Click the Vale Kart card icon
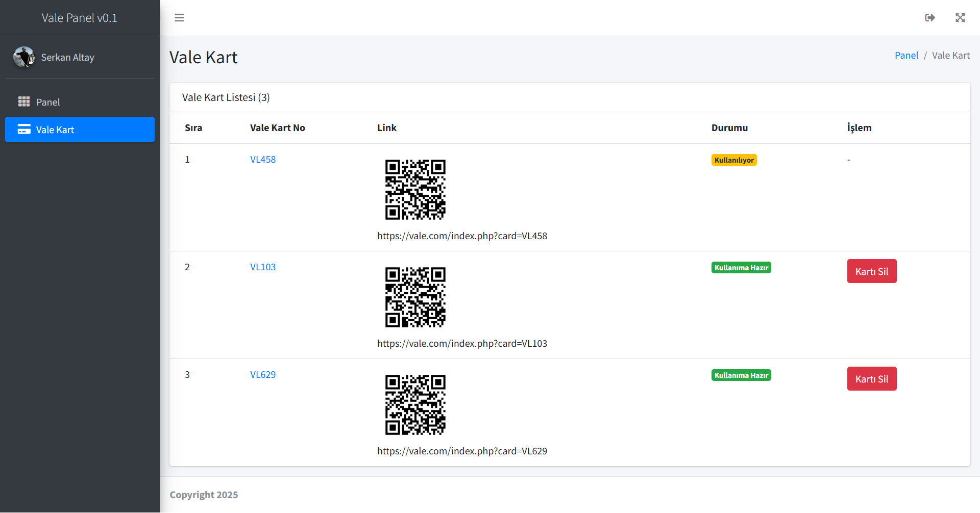Image resolution: width=980 pixels, height=513 pixels. [24, 130]
